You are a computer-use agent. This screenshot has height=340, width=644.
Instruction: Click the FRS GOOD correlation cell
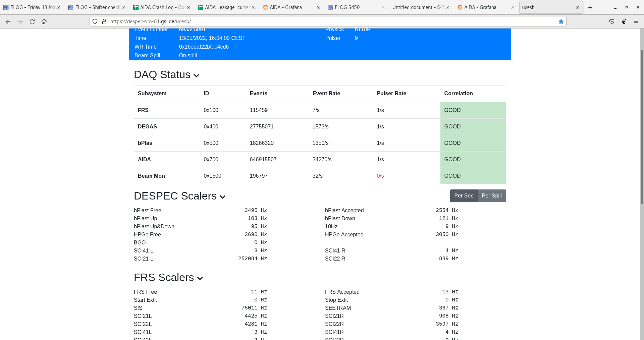point(473,110)
